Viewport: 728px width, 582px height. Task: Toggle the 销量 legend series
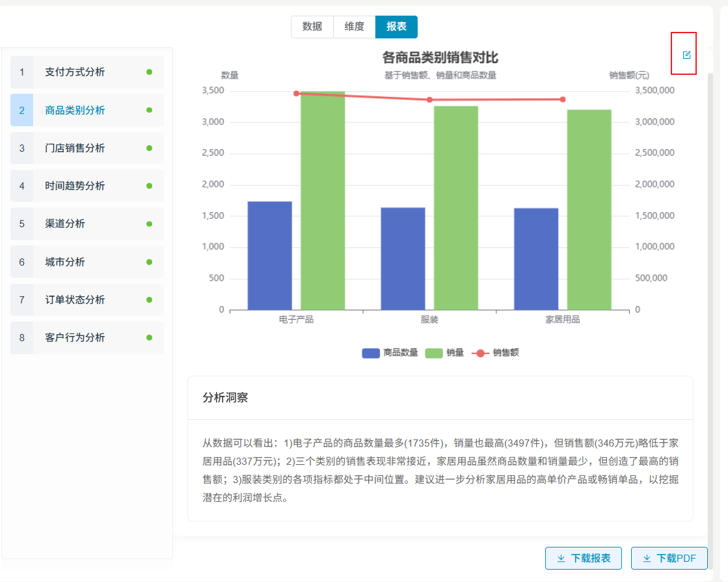coord(444,353)
